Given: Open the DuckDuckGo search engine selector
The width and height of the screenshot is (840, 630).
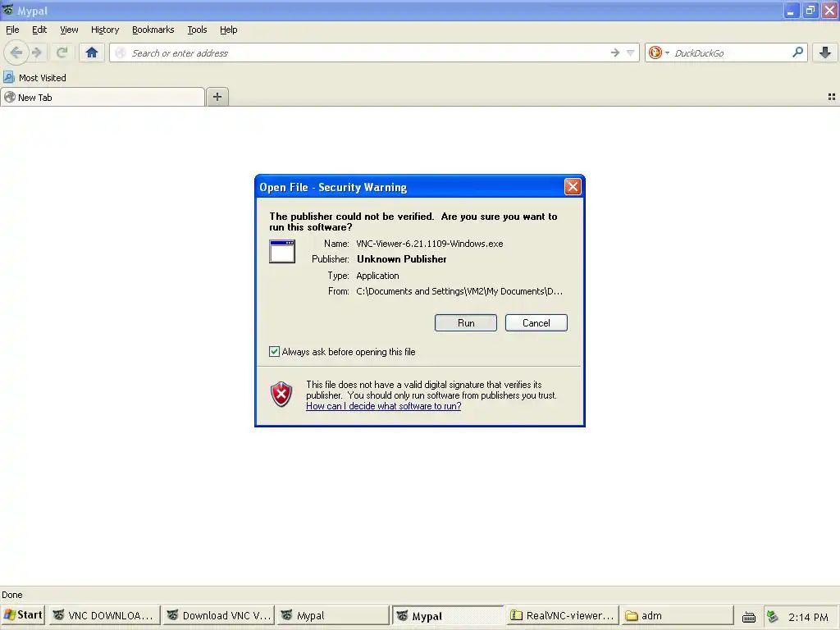Looking at the screenshot, I should click(659, 52).
